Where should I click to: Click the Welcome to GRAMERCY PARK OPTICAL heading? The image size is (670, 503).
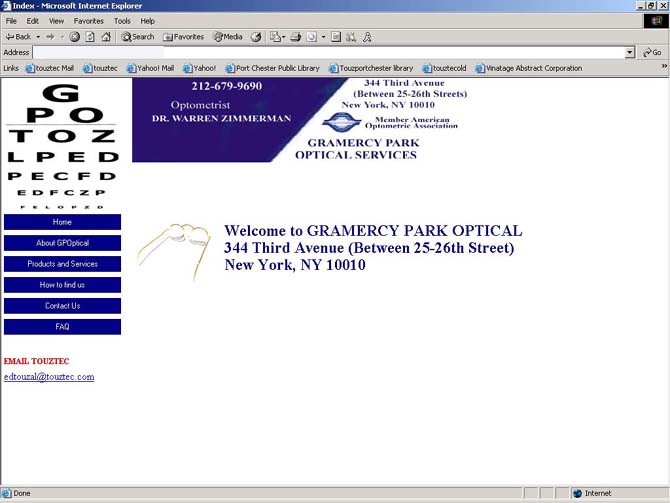(x=373, y=231)
